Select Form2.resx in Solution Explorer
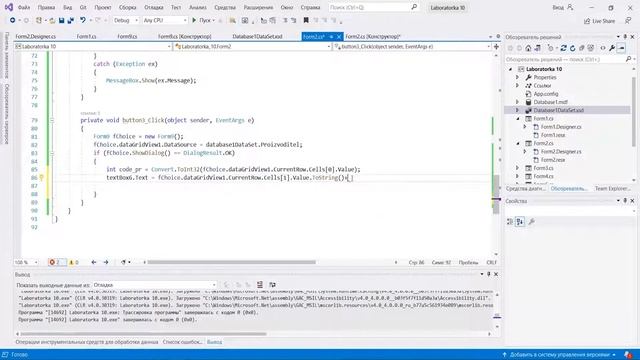Screen dimensions: 640x360 pyautogui.click(x=553, y=160)
